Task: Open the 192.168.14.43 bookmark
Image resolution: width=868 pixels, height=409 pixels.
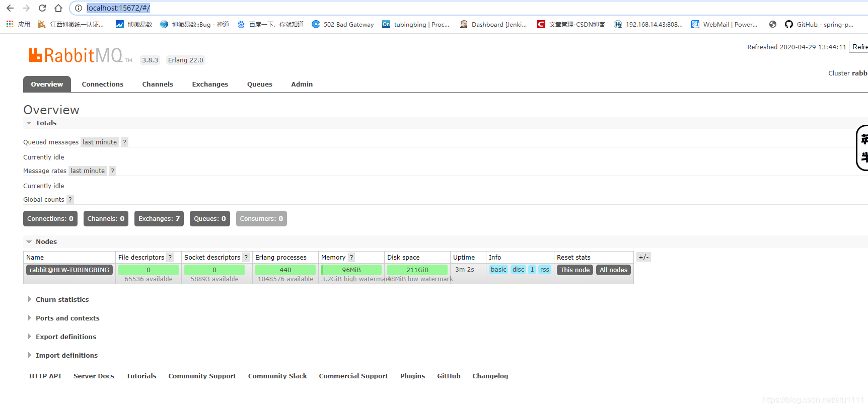Action: (648, 24)
